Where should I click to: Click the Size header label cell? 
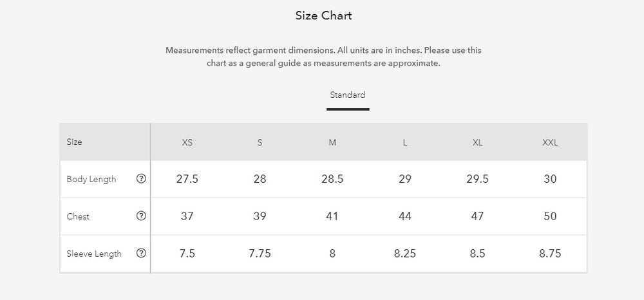pos(75,142)
